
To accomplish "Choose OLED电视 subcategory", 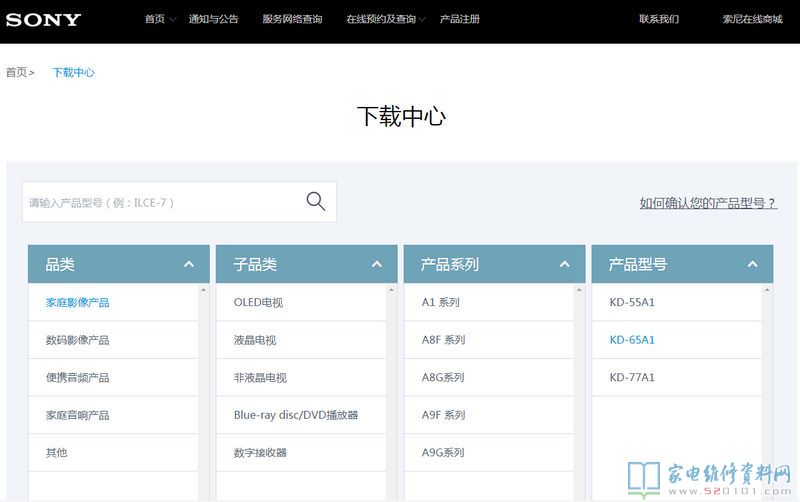I will (x=258, y=302).
